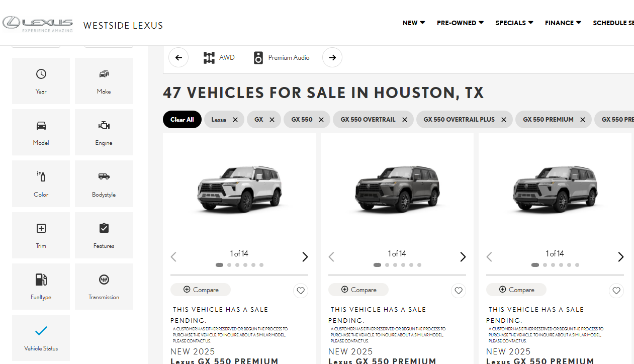Favorite the third vehicle with heart icon
Screen dimensions: 634x364
pyautogui.click(x=616, y=291)
